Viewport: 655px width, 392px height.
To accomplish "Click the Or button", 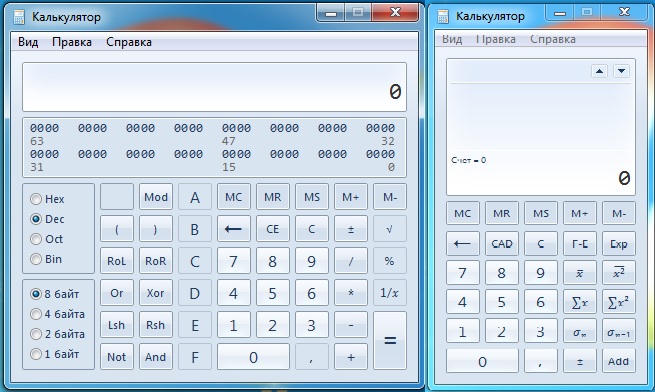I will click(x=117, y=293).
